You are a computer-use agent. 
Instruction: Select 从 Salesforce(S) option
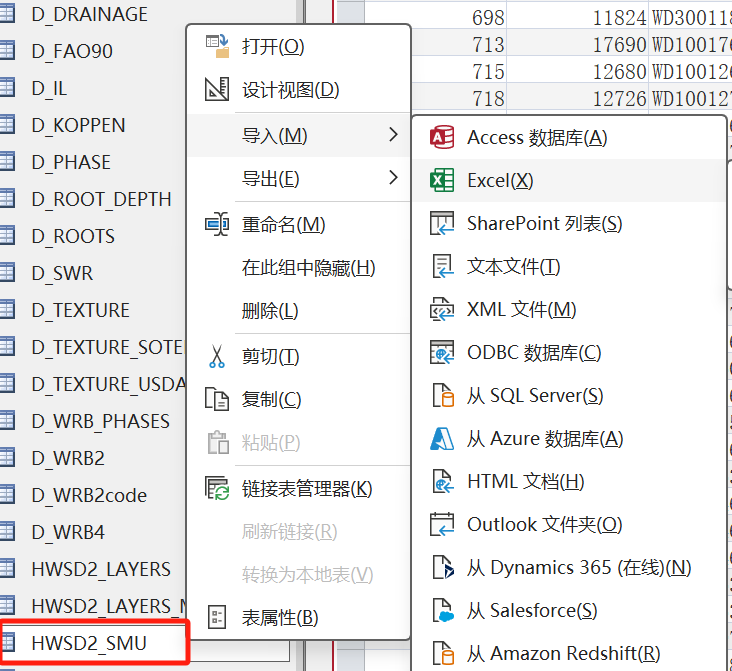[569, 610]
